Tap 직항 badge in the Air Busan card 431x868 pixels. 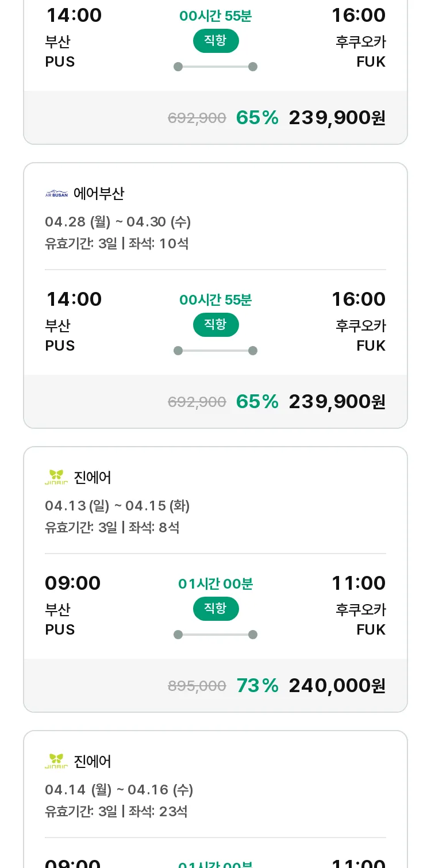tap(215, 325)
